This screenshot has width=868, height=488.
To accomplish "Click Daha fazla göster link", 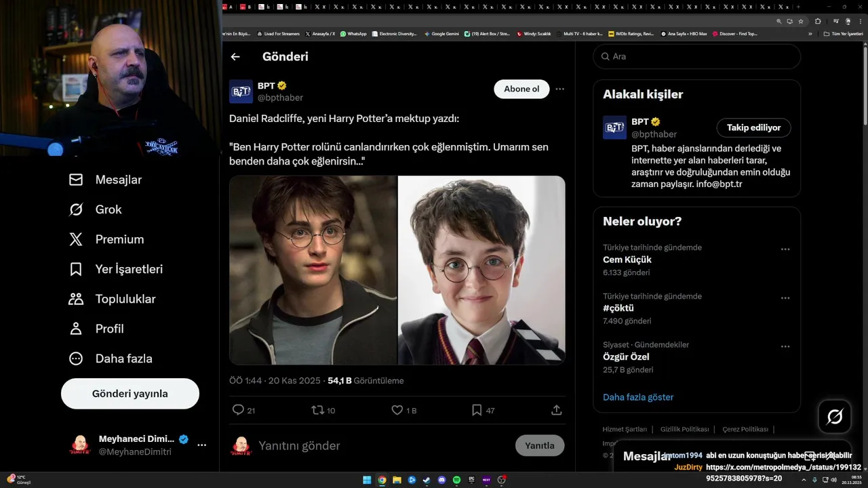I will coord(638,397).
